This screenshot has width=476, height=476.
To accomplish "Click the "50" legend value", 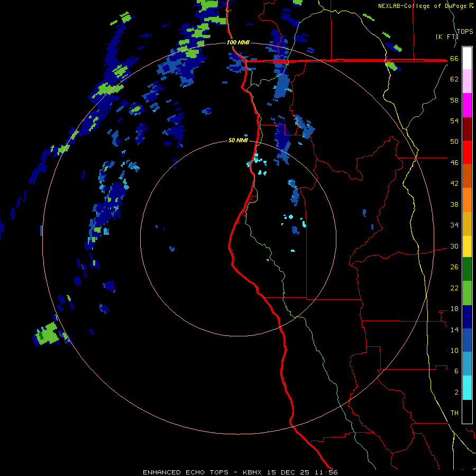I will 454,142.
